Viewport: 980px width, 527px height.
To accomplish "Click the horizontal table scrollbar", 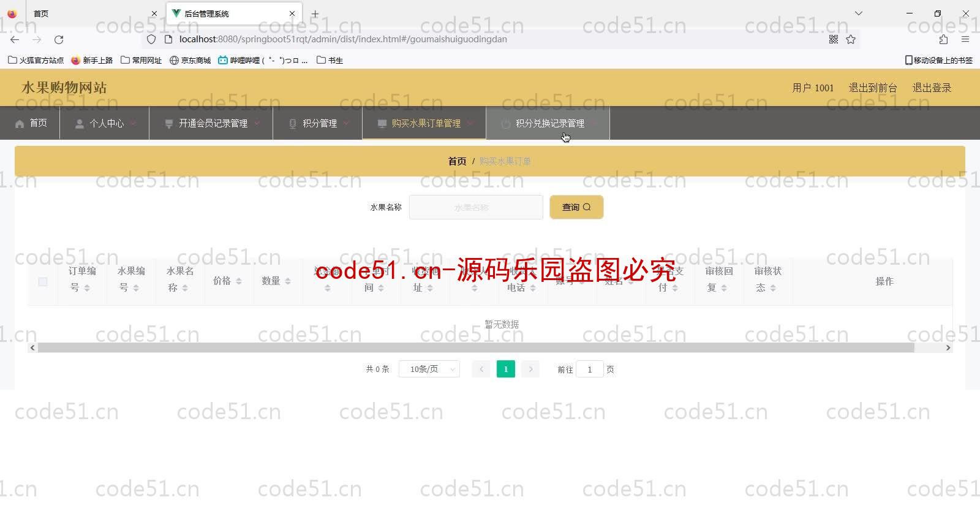I will [x=476, y=347].
